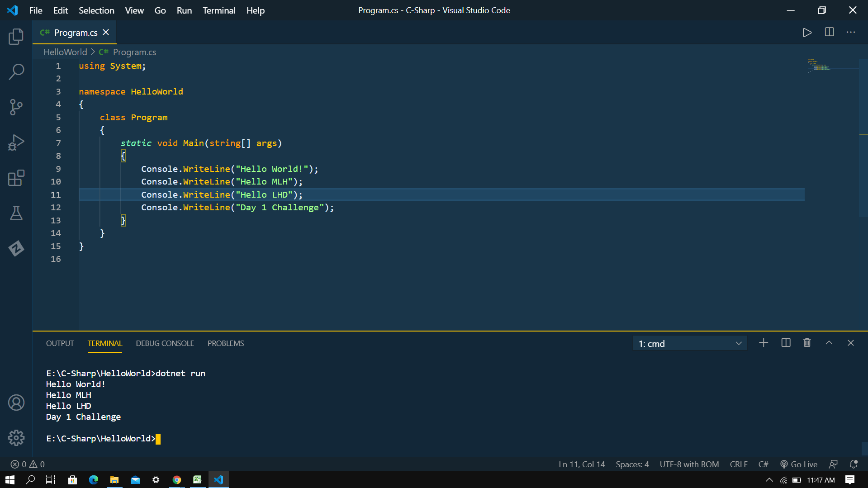The image size is (868, 488).
Task: Open Google Chrome from the taskbar
Action: point(177,480)
